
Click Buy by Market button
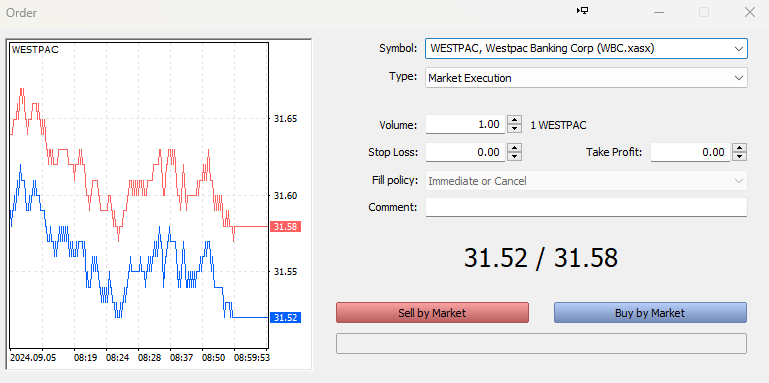pos(650,313)
